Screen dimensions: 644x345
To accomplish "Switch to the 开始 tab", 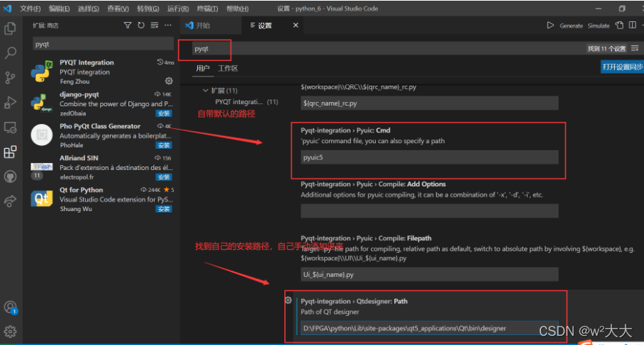I will pyautogui.click(x=211, y=26).
